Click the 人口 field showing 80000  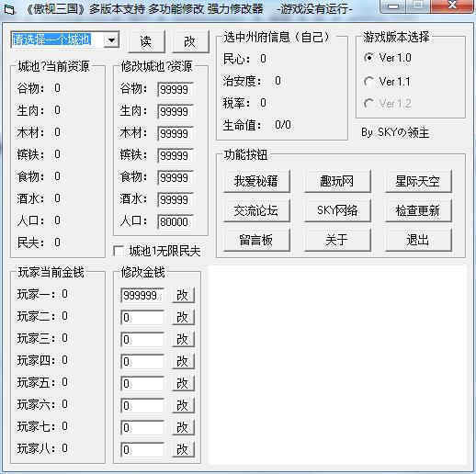click(176, 222)
